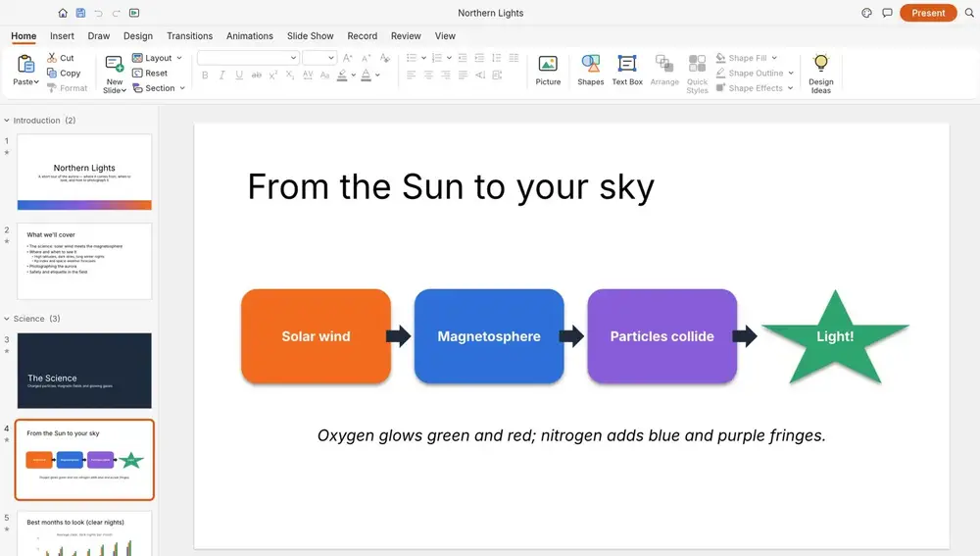This screenshot has width=980, height=556.
Task: Open the font name combo box
Action: click(248, 58)
